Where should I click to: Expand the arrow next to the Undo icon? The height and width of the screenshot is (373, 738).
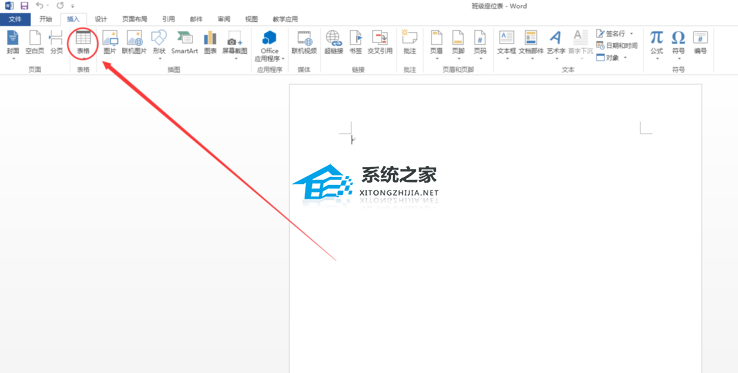(x=48, y=6)
